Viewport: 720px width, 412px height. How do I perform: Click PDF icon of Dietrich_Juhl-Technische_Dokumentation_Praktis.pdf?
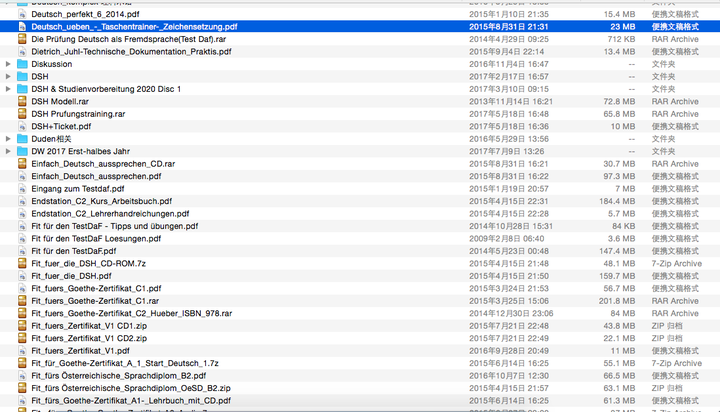click(22, 51)
